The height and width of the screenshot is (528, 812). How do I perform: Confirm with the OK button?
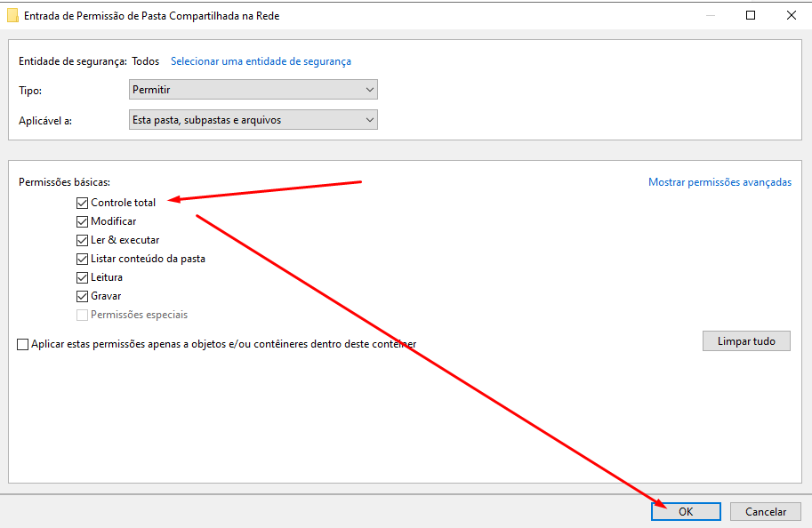coord(686,511)
